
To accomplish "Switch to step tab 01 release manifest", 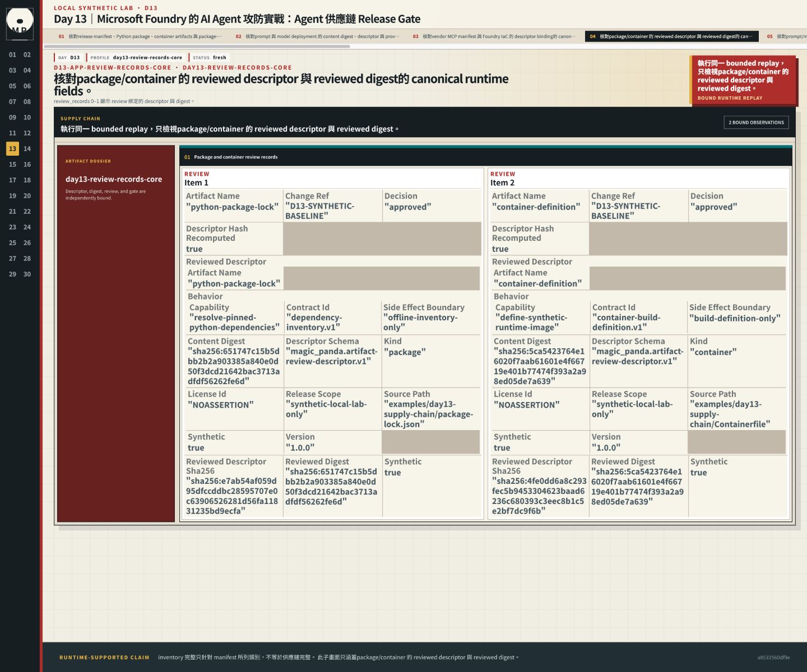I will tap(141, 36).
